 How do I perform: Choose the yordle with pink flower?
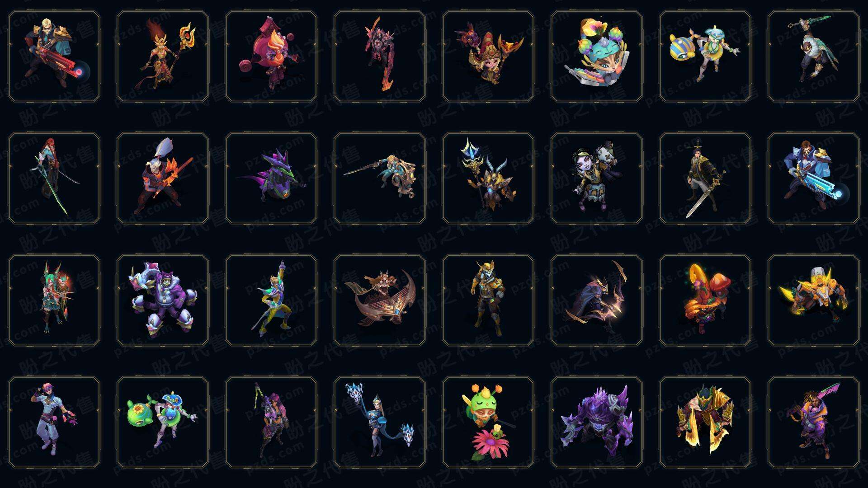(488, 422)
